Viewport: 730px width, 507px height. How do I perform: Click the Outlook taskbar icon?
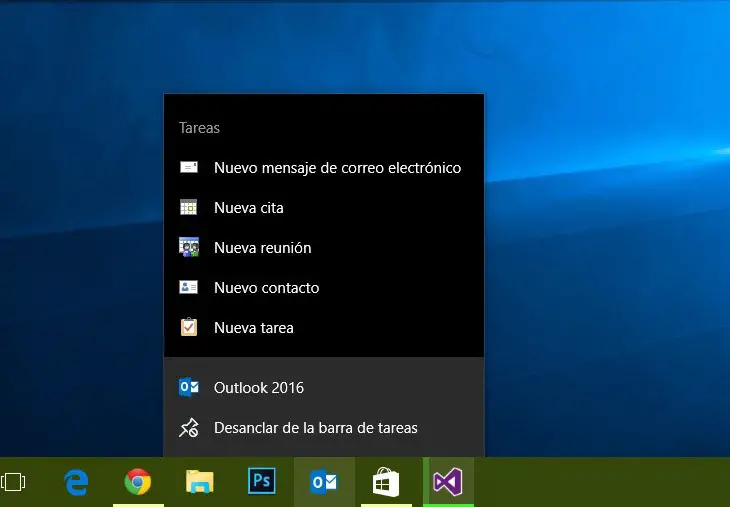(324, 482)
